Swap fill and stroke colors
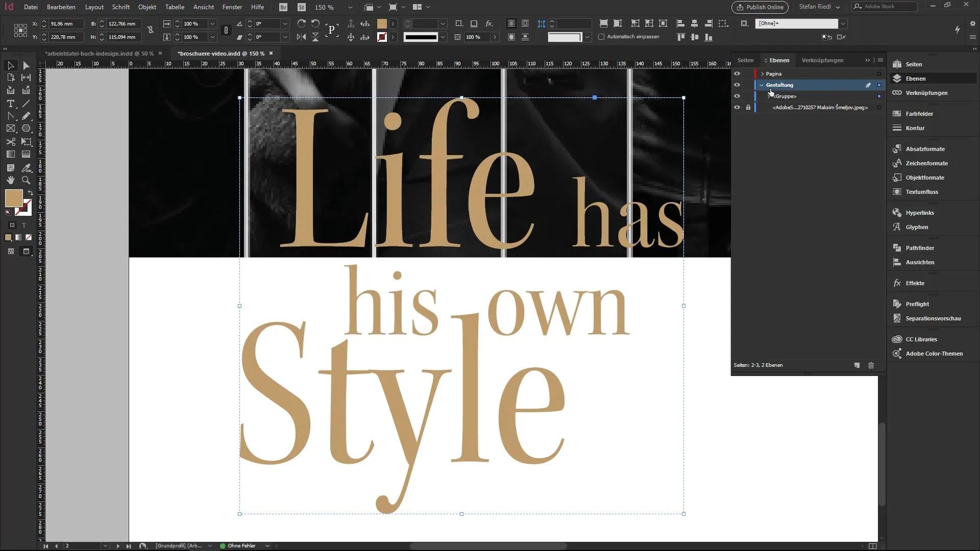The height and width of the screenshot is (551, 980). click(31, 193)
